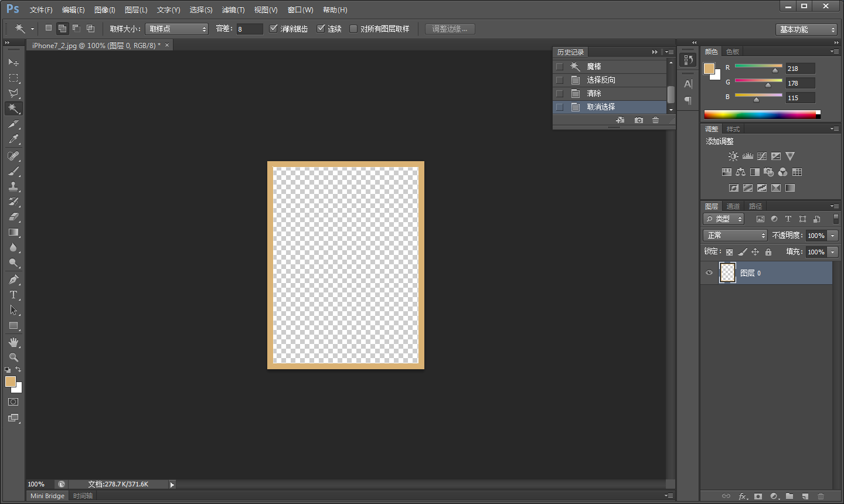Hide 图层 0 using eye icon
Viewport: 844px width, 504px height.
(709, 273)
